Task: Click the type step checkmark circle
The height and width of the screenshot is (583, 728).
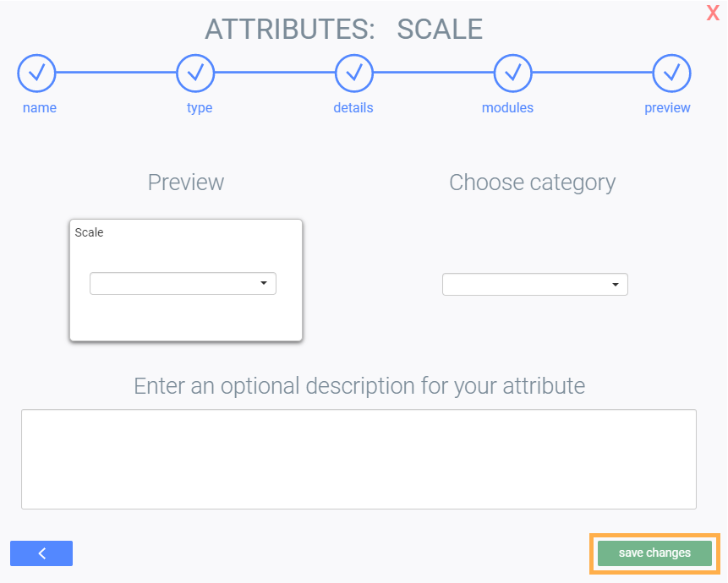Action: [x=195, y=74]
